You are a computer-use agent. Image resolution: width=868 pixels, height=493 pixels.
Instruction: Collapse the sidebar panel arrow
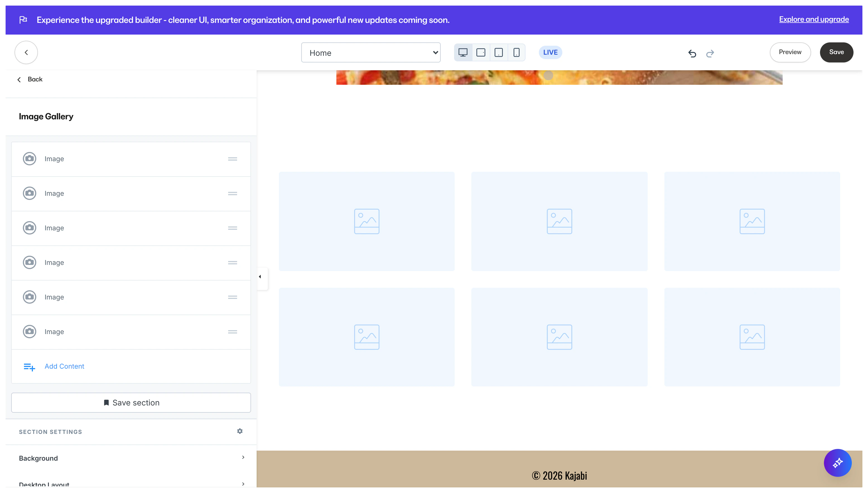click(x=260, y=277)
